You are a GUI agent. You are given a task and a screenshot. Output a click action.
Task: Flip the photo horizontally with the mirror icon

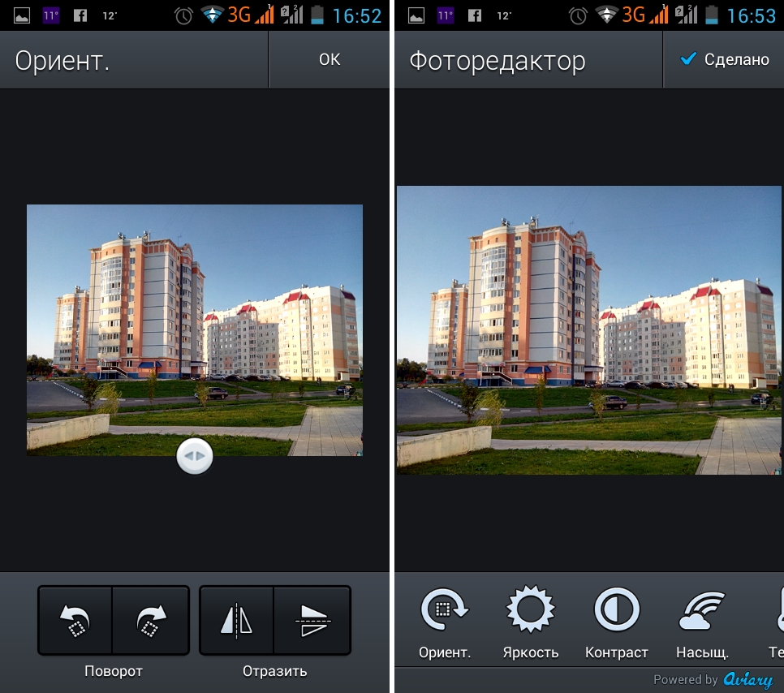pyautogui.click(x=236, y=620)
